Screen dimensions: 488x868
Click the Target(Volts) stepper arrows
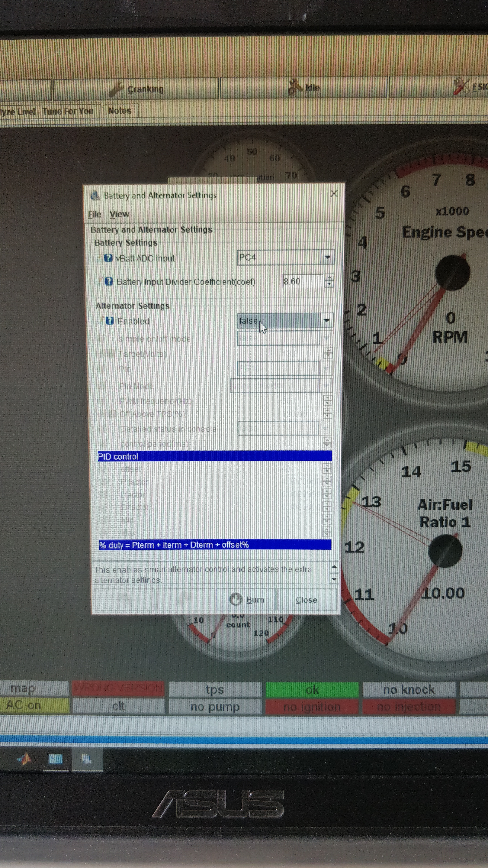328,353
